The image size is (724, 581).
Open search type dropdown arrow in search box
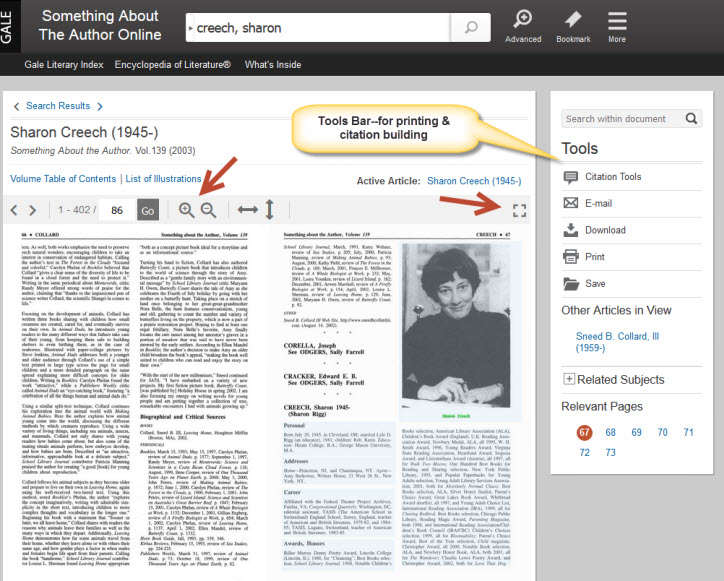(x=191, y=28)
